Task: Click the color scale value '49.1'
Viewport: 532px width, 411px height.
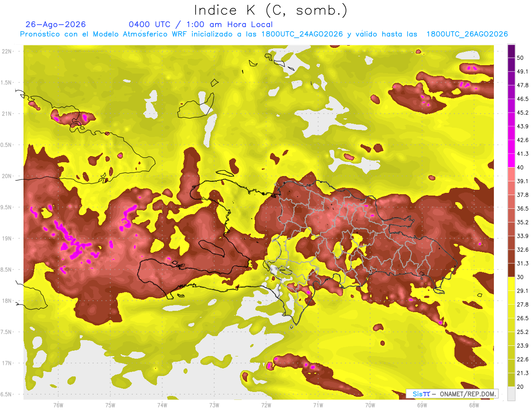Action: coord(522,71)
